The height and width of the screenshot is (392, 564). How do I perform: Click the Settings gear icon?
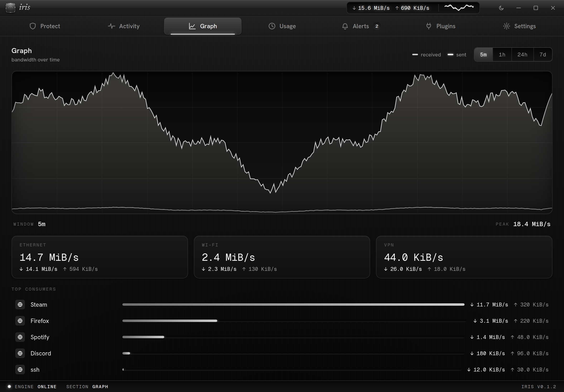507,26
